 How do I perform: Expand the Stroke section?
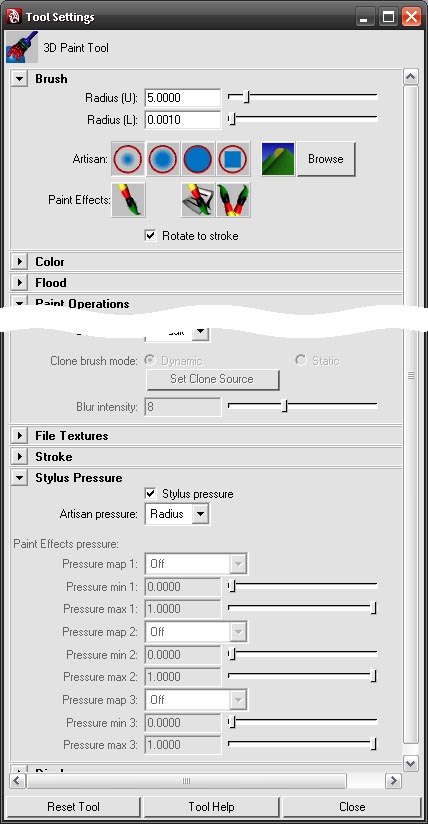(x=19, y=457)
